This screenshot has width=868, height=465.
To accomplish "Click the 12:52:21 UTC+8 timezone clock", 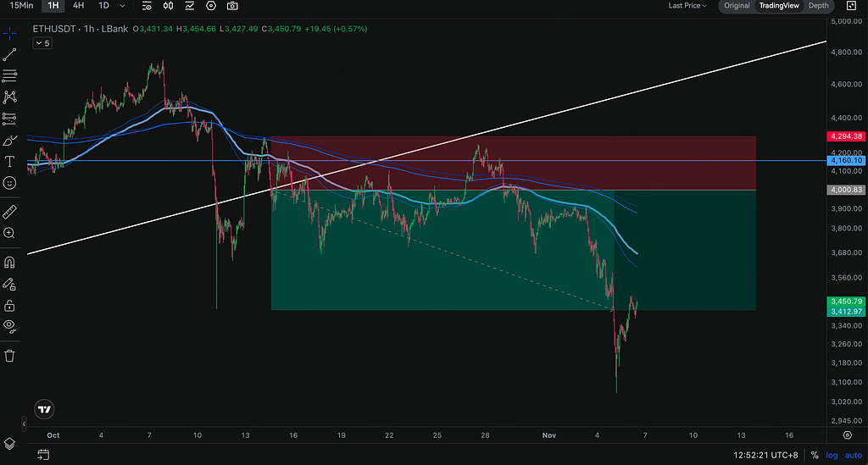I will (765, 455).
